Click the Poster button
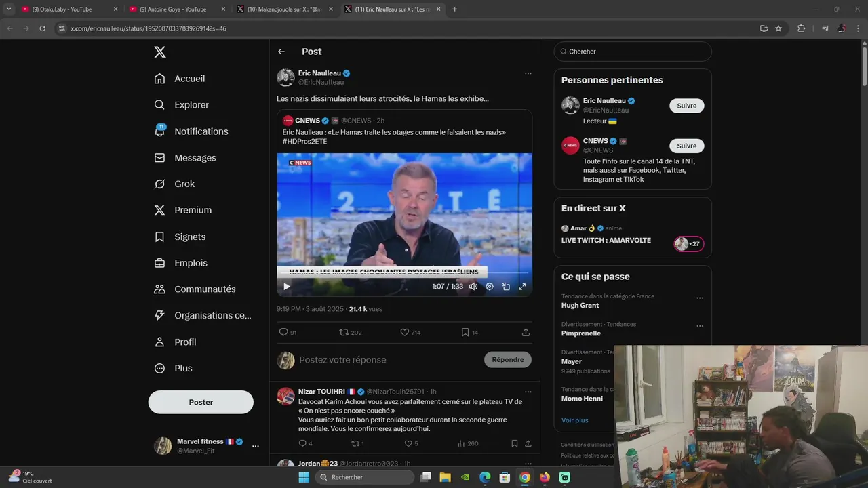The height and width of the screenshot is (488, 868). (x=201, y=402)
